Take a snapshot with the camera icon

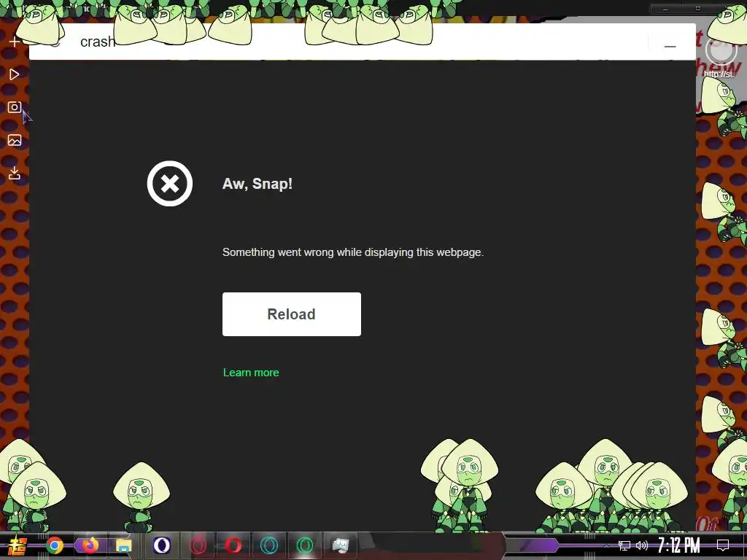click(x=15, y=107)
